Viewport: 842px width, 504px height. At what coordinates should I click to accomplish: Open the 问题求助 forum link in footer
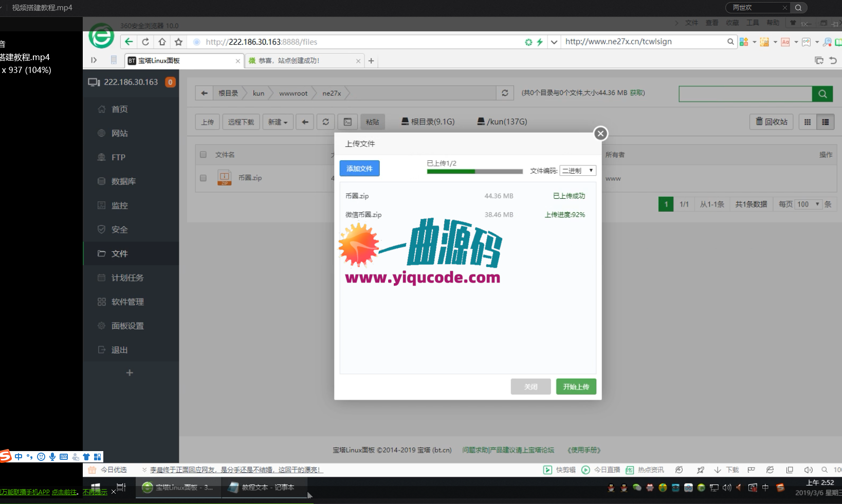point(508,450)
